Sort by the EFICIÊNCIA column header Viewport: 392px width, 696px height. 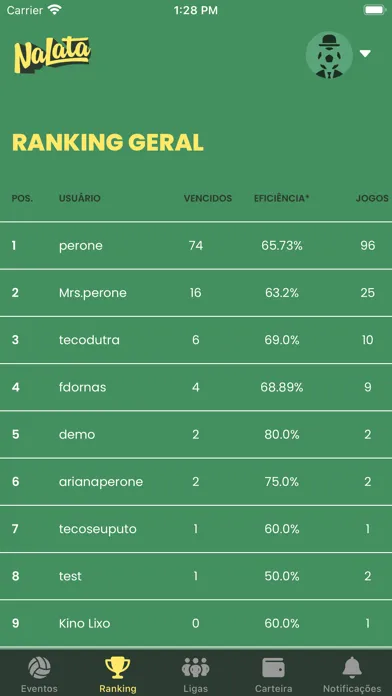(x=281, y=198)
